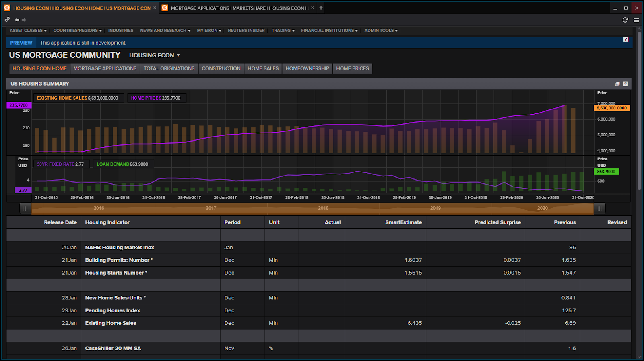The image size is (644, 361).
Task: Open Building Permits: Number indicator
Action: click(x=119, y=260)
